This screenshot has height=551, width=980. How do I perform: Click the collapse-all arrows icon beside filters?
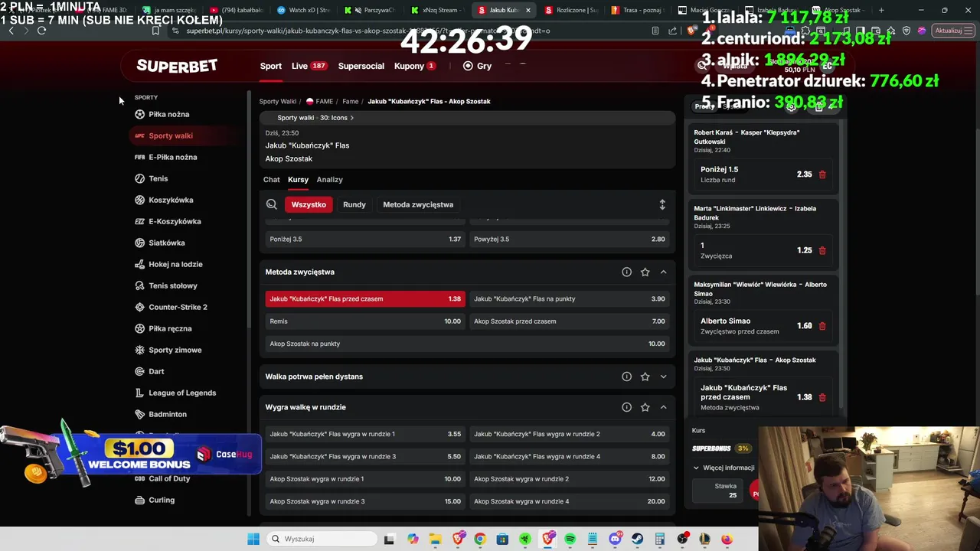[x=662, y=204]
